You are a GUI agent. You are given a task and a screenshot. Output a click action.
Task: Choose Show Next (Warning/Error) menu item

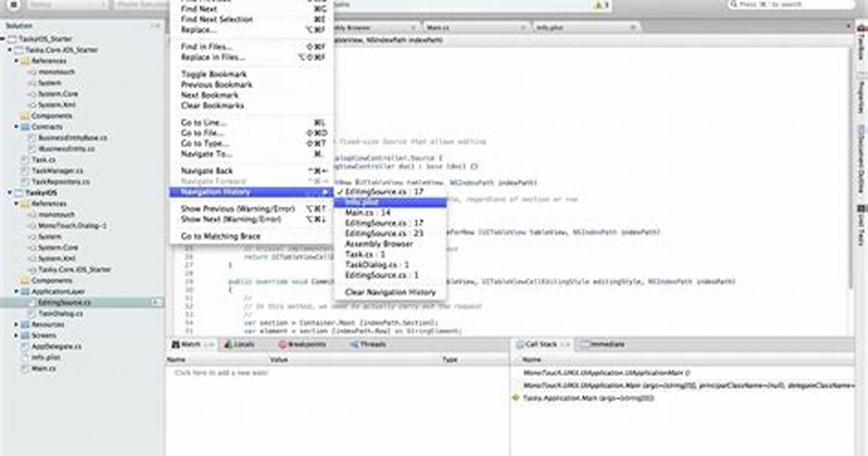point(253,219)
